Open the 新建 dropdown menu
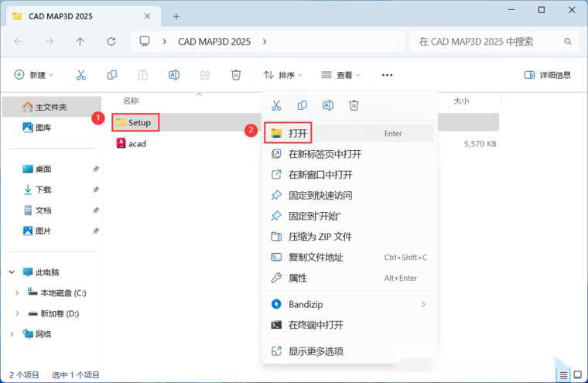 pos(35,75)
